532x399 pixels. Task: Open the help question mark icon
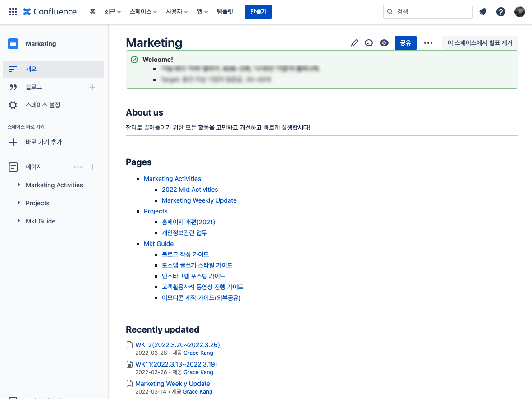[501, 12]
